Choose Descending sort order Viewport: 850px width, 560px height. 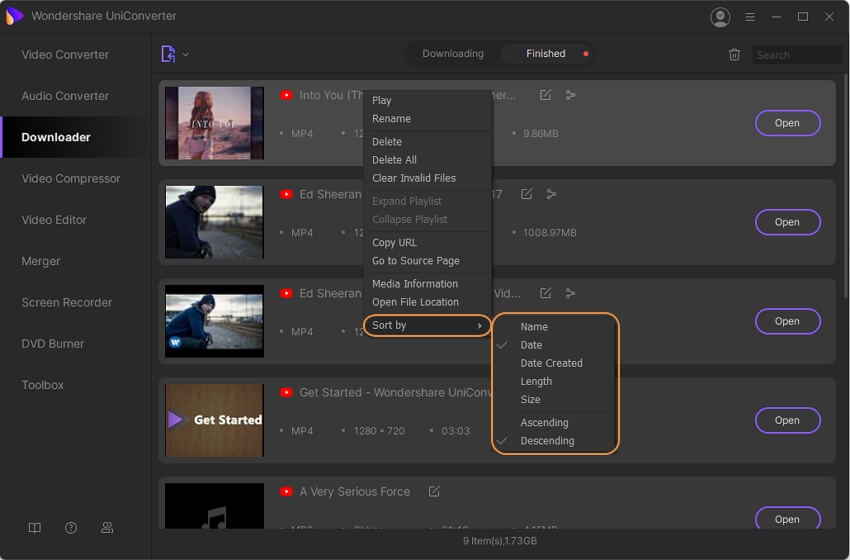point(547,441)
